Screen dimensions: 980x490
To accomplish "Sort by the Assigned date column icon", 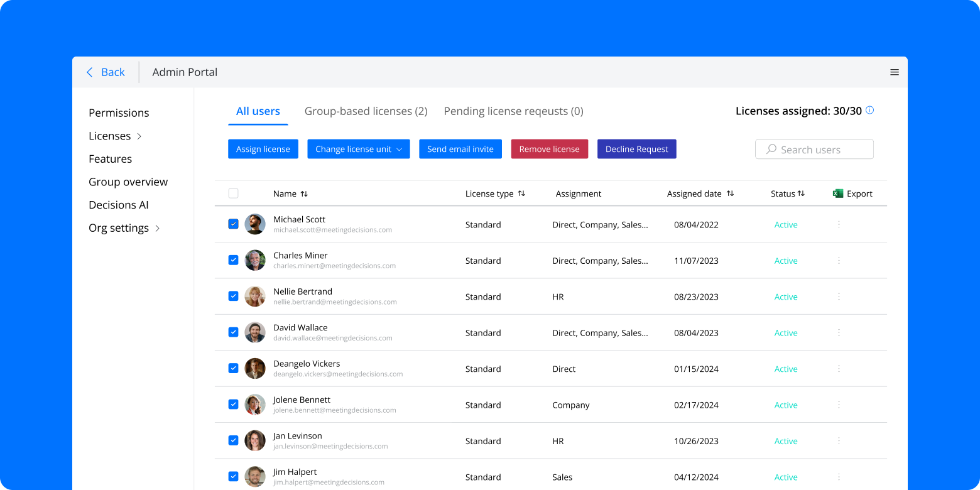I will coord(730,193).
